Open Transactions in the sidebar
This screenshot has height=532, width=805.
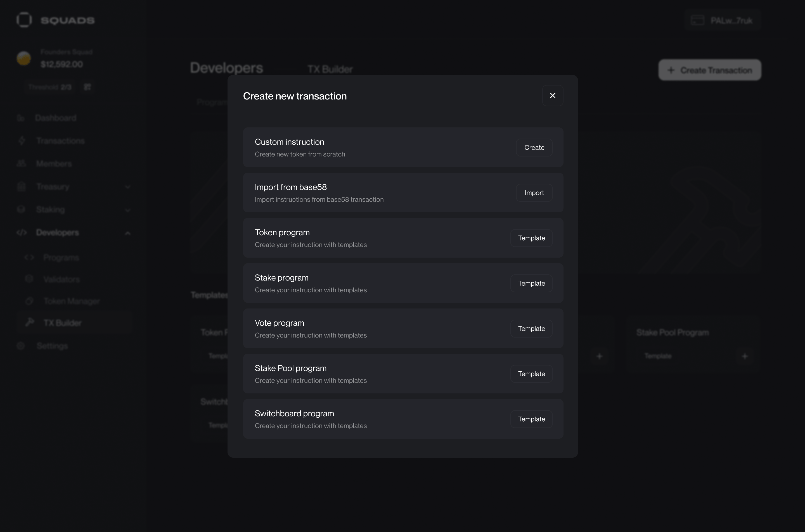tap(60, 141)
